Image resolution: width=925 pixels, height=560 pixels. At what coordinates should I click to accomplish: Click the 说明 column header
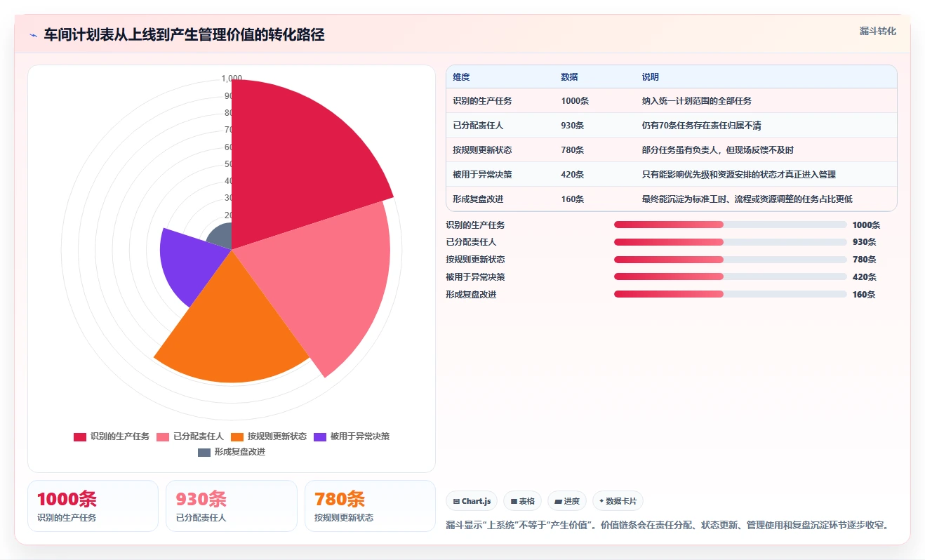651,76
